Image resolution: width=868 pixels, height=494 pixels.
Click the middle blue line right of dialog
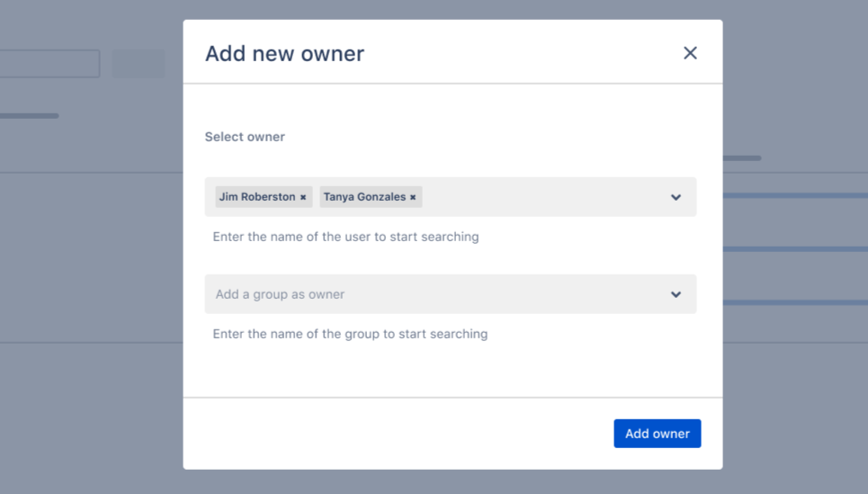coord(795,249)
